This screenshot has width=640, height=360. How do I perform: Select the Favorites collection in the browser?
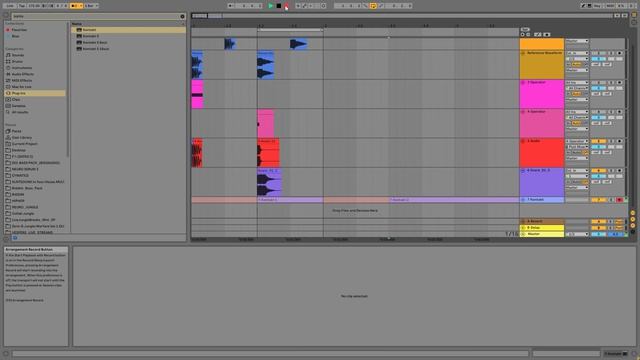(19, 30)
